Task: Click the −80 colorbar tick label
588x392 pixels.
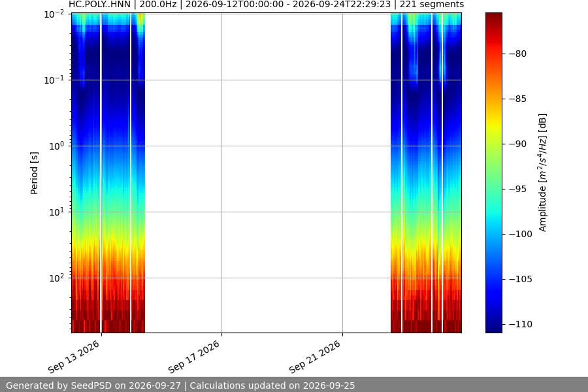Action: coord(518,54)
